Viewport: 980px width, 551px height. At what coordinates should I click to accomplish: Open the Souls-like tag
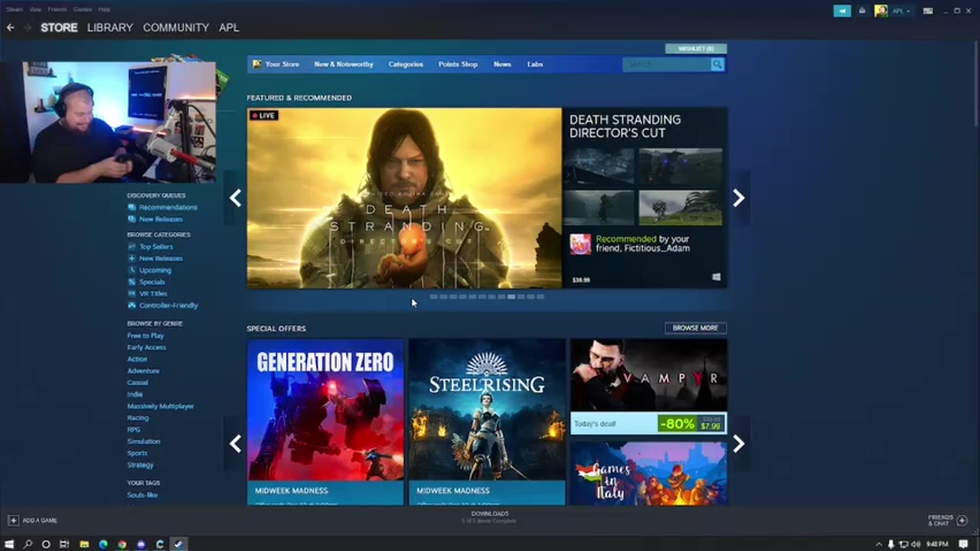(142, 495)
